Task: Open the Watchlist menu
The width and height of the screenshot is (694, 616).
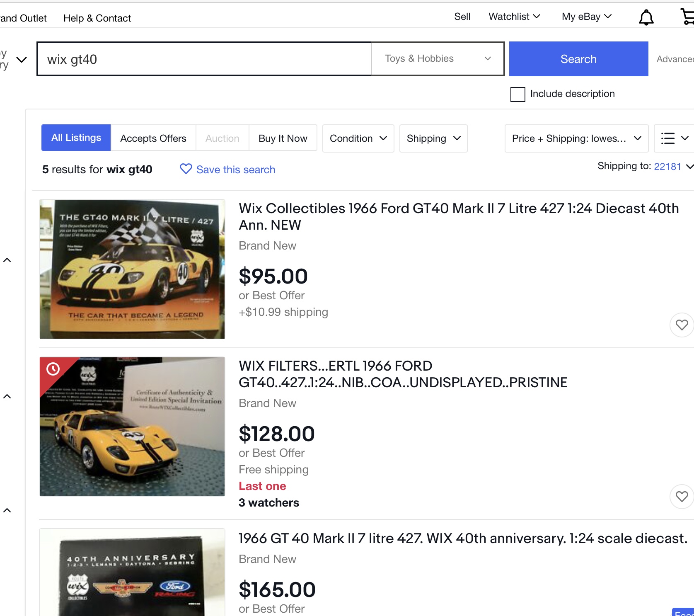Action: click(514, 17)
